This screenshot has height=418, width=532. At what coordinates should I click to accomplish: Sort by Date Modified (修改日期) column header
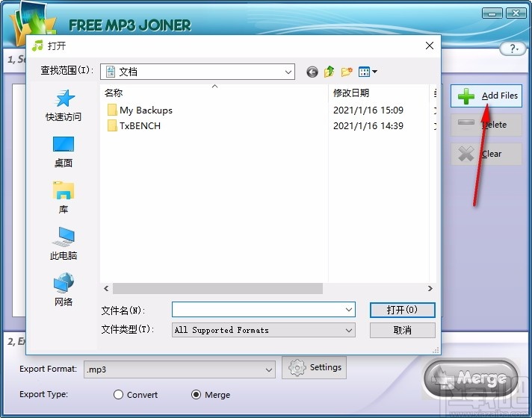[379, 93]
